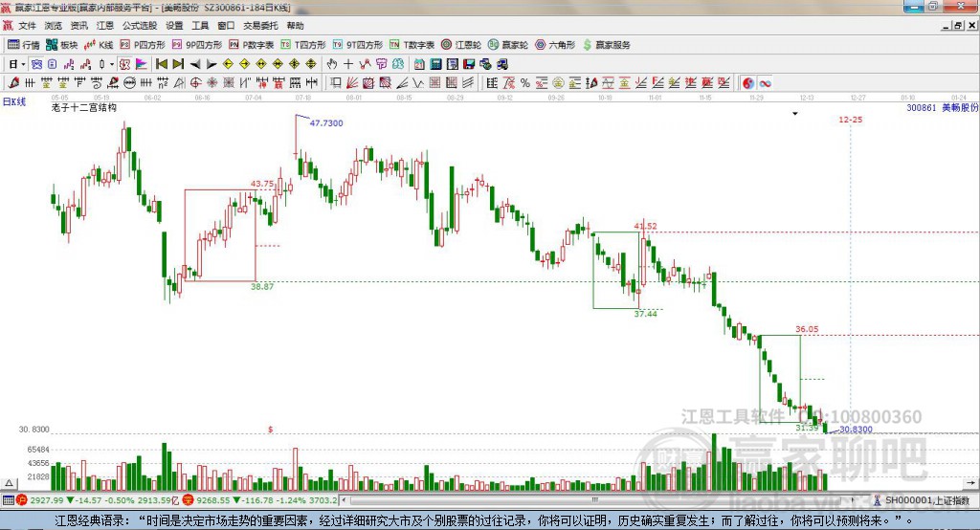
Task: Select the hand pan tool
Action: pos(332,64)
